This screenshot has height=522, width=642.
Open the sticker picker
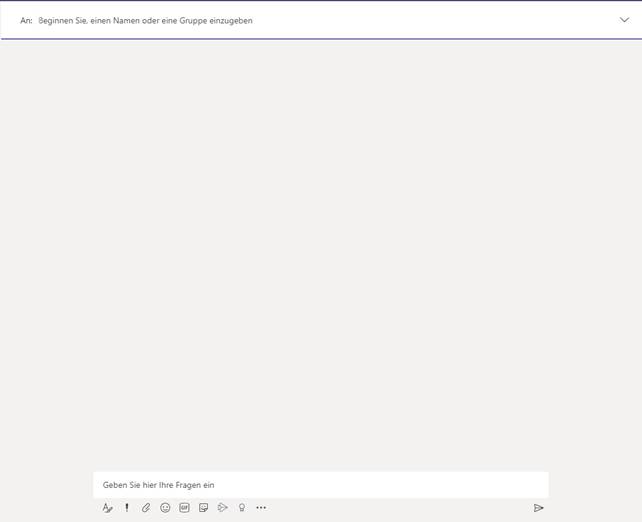tap(203, 508)
